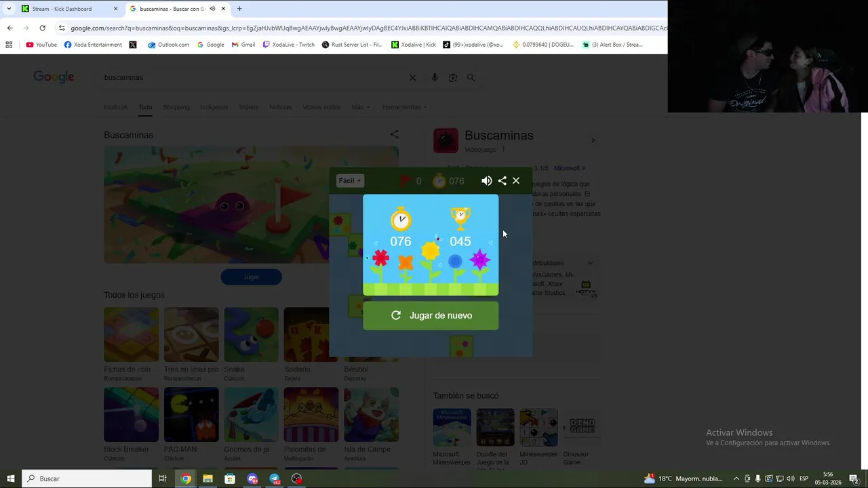This screenshot has height=488, width=868.
Task: Switch to the Modo IA tab
Action: 115,107
